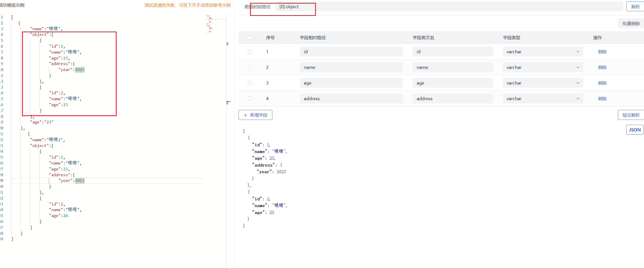Image resolution: width=644 pixels, height=268 pixels.
Task: Click the 字段相对路径 column header
Action: click(313, 38)
